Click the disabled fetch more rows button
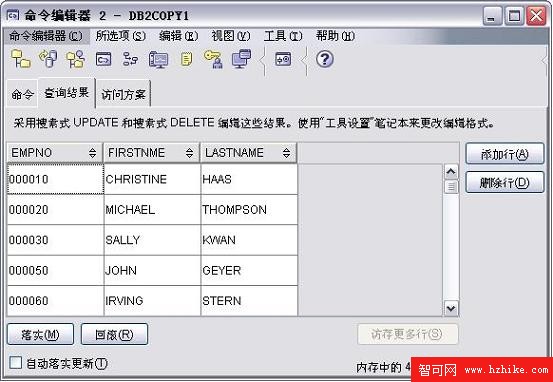 point(408,334)
